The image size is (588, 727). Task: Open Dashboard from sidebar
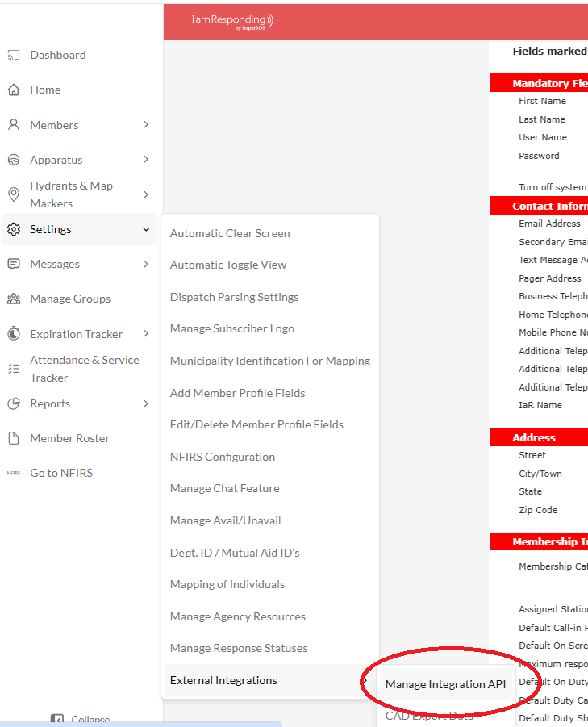pyautogui.click(x=58, y=55)
